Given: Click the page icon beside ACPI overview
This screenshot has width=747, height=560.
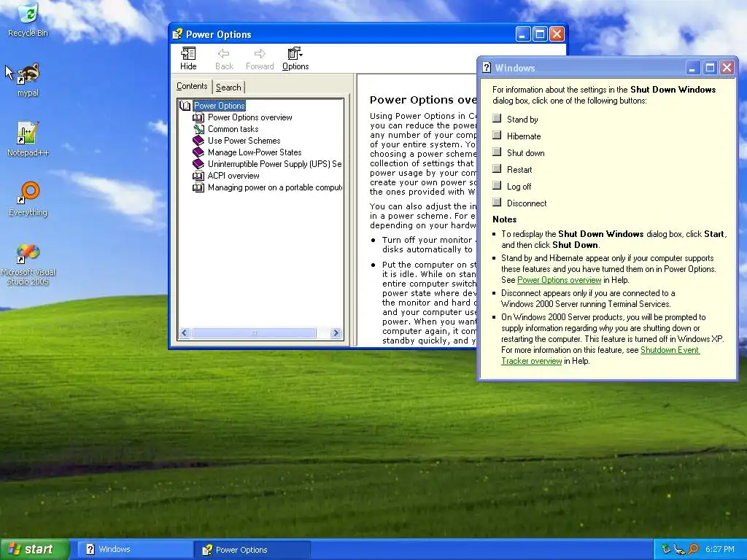Looking at the screenshot, I should coord(198,176).
